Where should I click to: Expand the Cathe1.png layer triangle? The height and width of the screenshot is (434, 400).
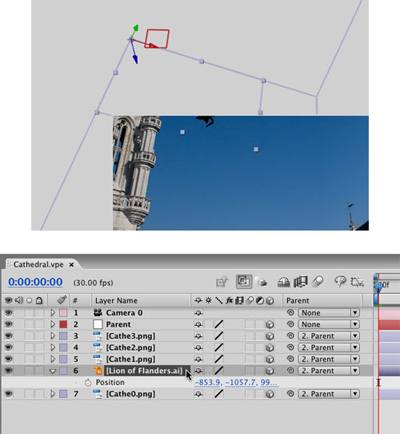click(x=53, y=359)
